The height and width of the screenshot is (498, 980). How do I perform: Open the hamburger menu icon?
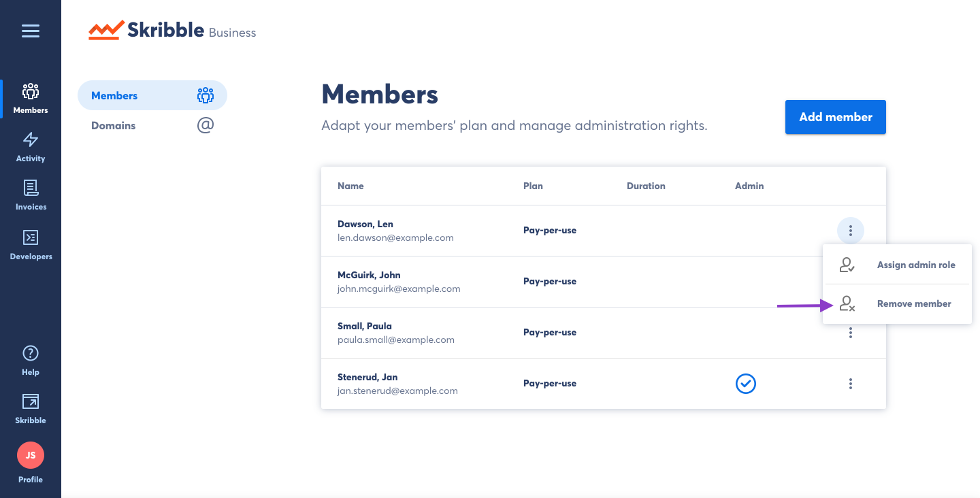click(x=31, y=31)
